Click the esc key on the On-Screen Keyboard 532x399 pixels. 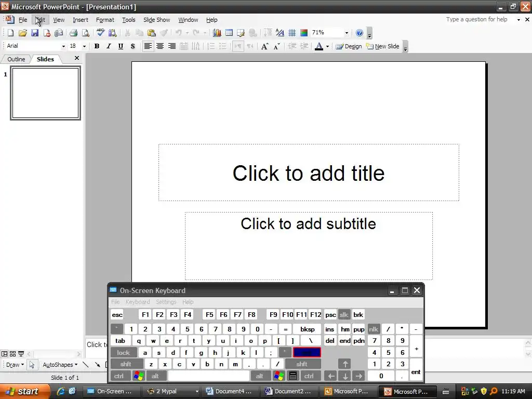coord(117,315)
